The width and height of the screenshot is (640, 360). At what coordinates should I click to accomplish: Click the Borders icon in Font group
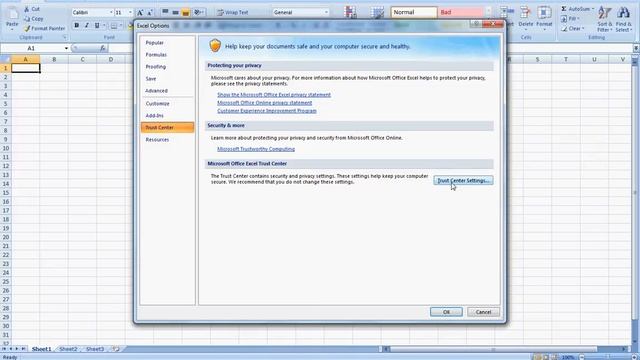pyautogui.click(x=114, y=26)
